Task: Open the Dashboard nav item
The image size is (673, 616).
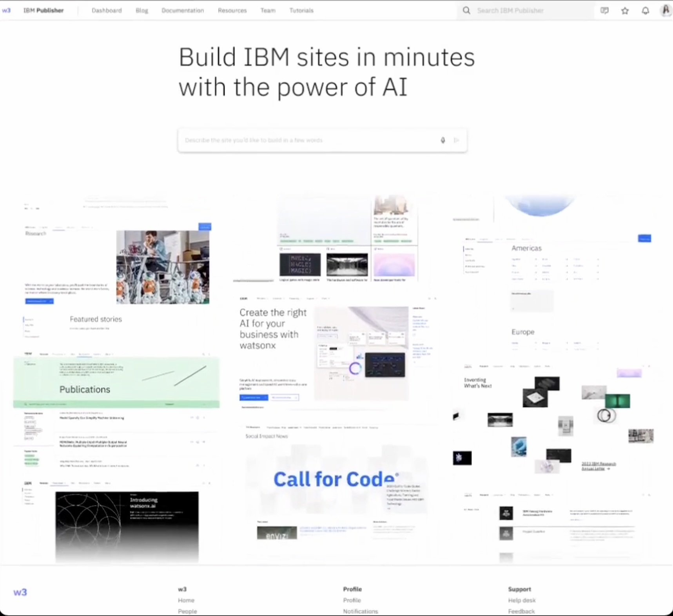Action: 107,11
